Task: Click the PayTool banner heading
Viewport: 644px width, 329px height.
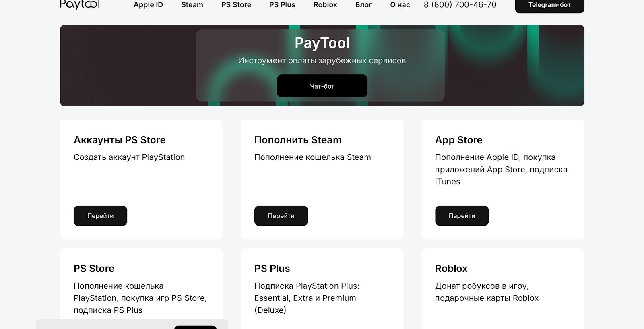Action: point(322,43)
